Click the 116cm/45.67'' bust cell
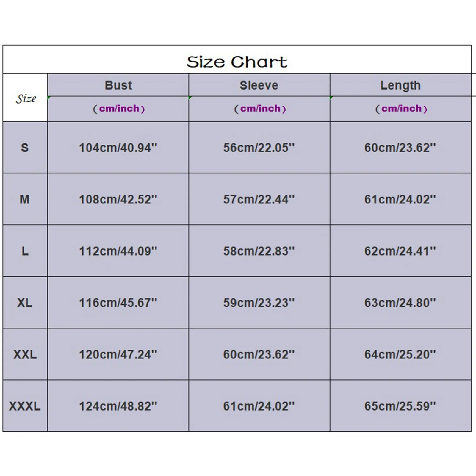This screenshot has width=476, height=476. 118,303
